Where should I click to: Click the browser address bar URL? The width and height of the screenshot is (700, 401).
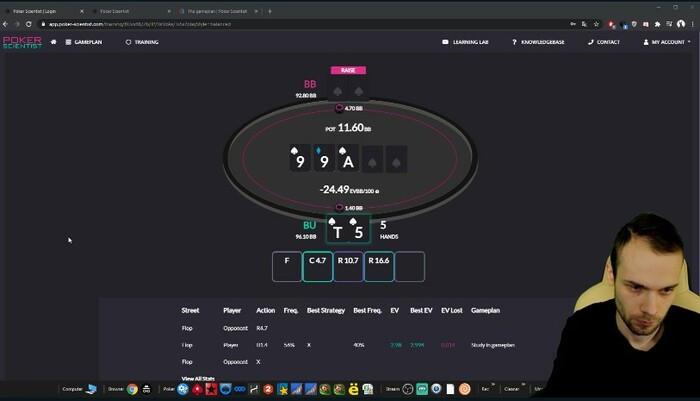[x=140, y=24]
